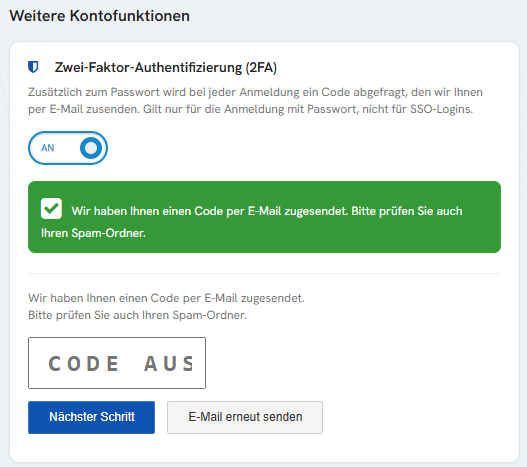Viewport: 527px width, 467px height.
Task: Click 'Ihren Spam-Ordner.' text inside green banner
Action: click(x=93, y=233)
